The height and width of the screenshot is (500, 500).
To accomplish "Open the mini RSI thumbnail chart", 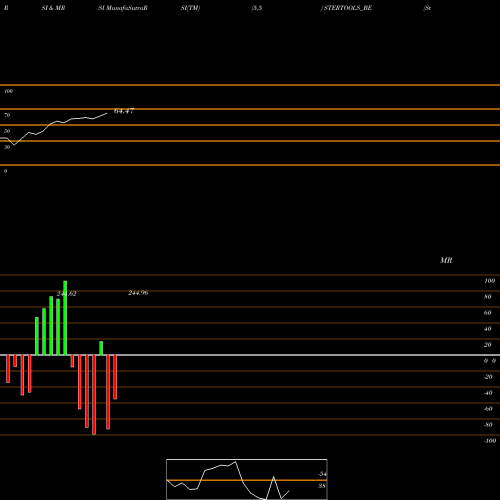I will (247, 479).
